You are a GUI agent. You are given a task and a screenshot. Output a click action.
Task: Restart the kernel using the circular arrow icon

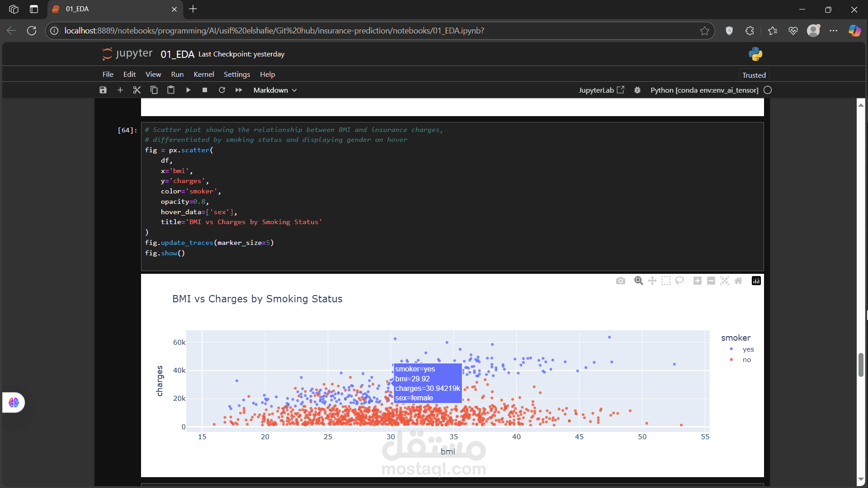click(222, 90)
